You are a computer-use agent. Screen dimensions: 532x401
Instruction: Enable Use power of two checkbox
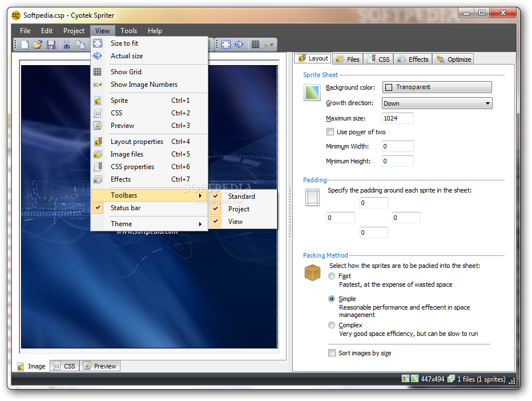click(x=330, y=132)
